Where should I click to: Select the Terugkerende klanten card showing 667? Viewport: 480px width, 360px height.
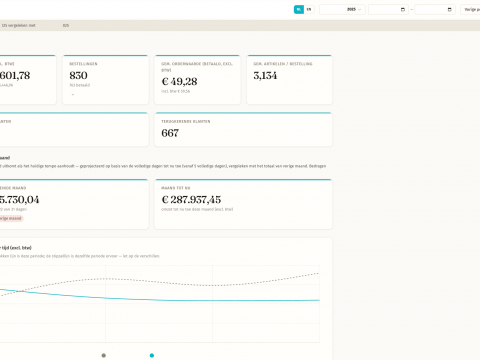[x=243, y=129]
